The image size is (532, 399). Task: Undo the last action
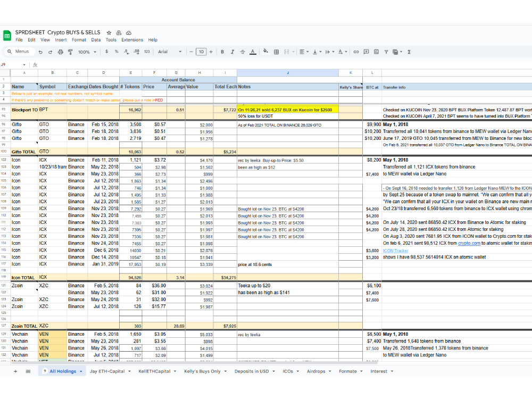point(41,52)
